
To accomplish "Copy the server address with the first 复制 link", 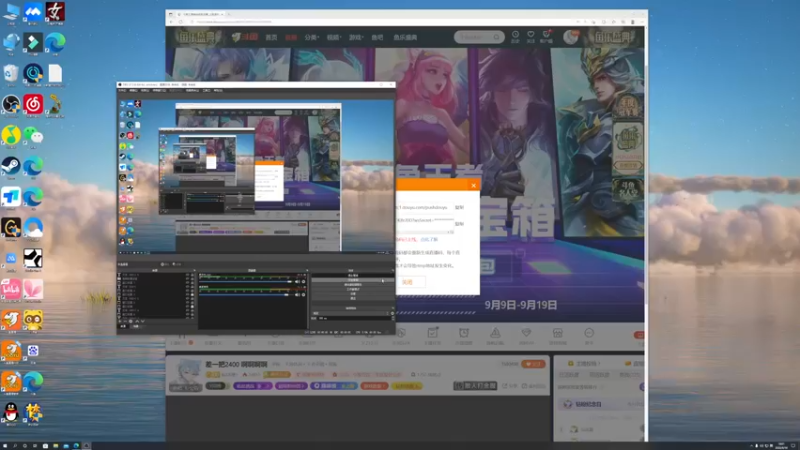I will click(459, 208).
